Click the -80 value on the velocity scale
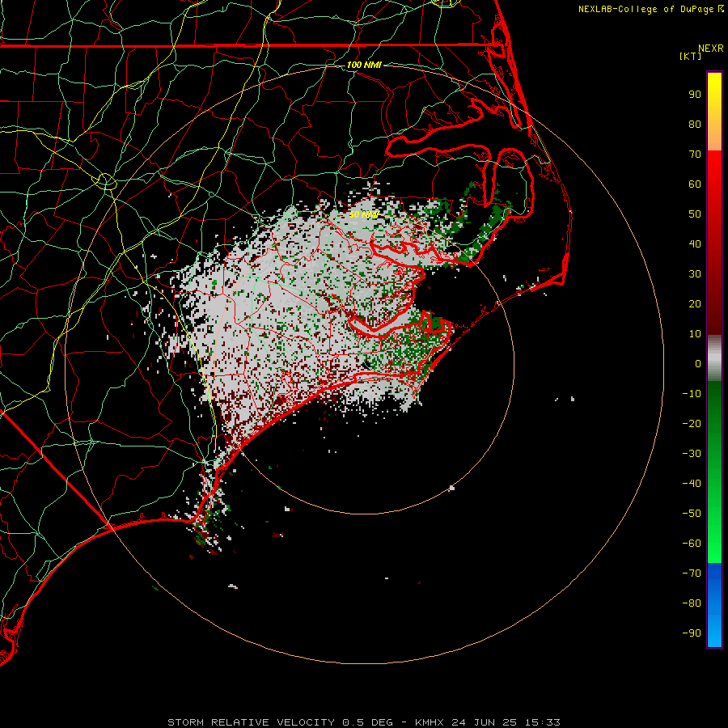Image resolution: width=728 pixels, height=728 pixels. click(692, 603)
